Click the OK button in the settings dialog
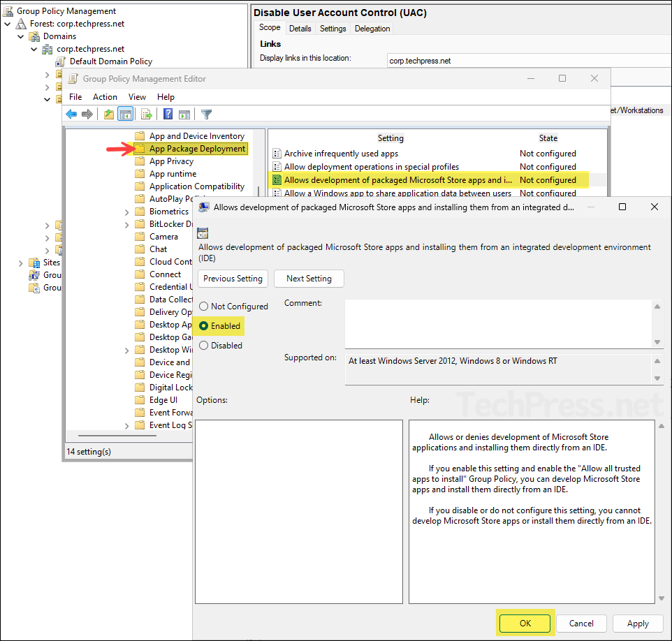 tap(525, 623)
